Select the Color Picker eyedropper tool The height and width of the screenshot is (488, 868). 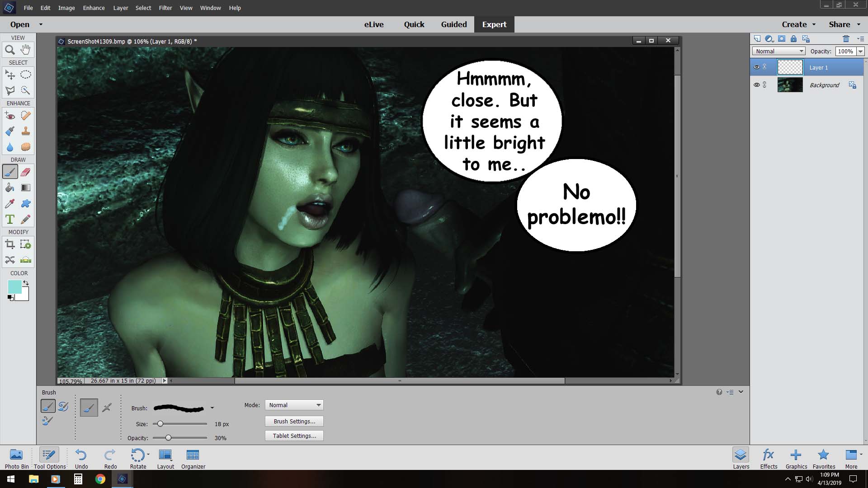click(x=10, y=203)
